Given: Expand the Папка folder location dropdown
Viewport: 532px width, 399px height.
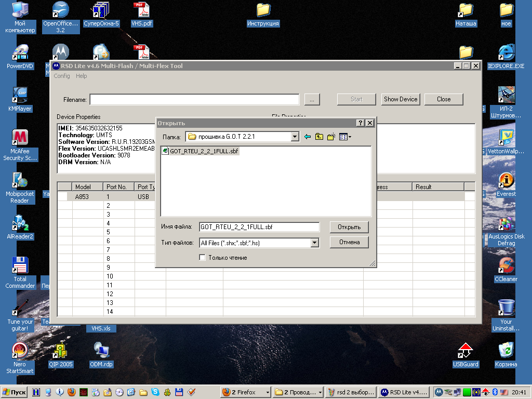Looking at the screenshot, I should [x=295, y=137].
